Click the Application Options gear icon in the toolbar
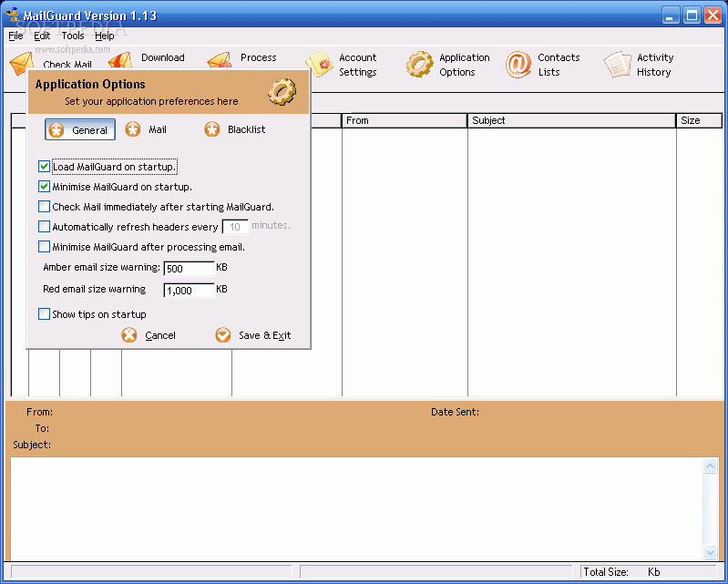Image resolution: width=728 pixels, height=584 pixels. point(420,64)
